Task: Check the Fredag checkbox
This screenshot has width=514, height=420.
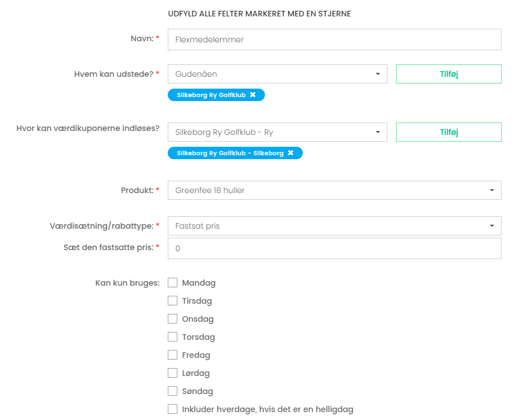Action: tap(172, 355)
